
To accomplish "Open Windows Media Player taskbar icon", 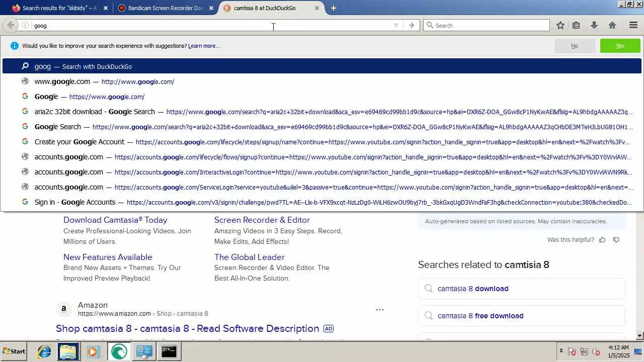I will [93, 351].
